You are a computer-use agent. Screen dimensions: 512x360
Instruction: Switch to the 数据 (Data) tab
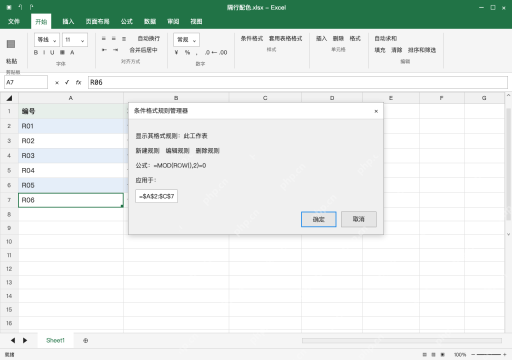[x=150, y=21]
